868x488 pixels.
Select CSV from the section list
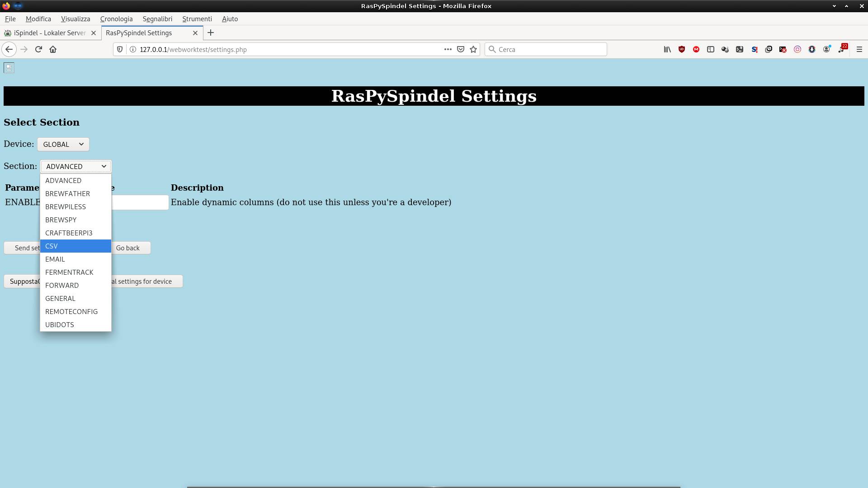pos(75,246)
